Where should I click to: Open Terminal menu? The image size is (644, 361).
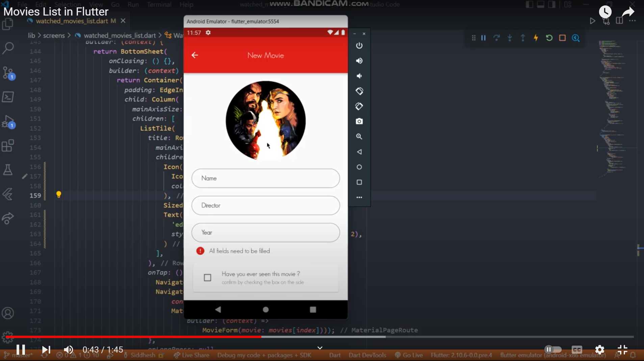pos(159,4)
